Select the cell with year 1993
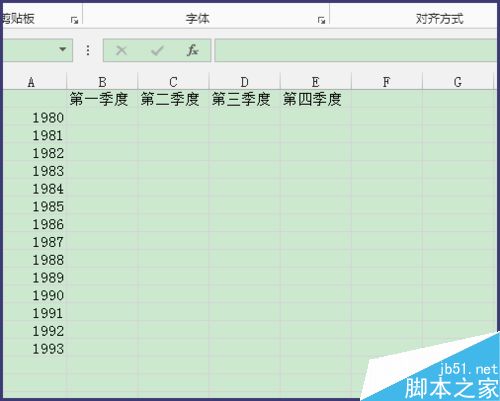Screen dimensions: 500x401 coord(35,349)
